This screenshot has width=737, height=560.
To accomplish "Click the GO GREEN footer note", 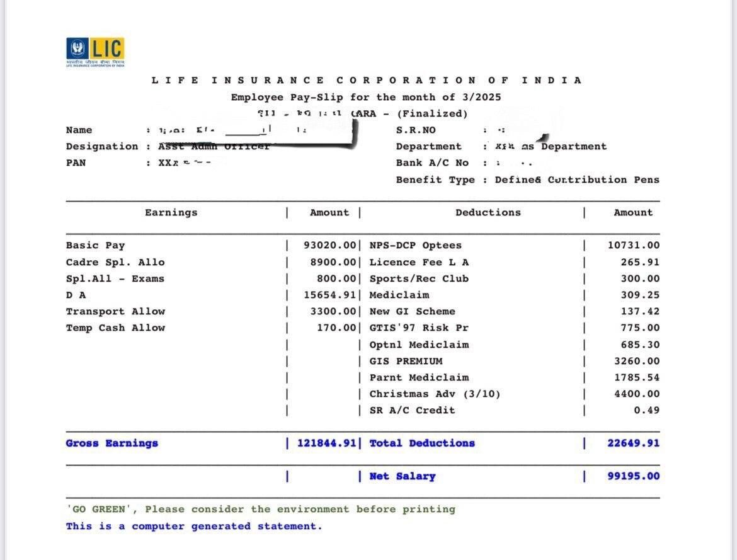I will pyautogui.click(x=260, y=509).
